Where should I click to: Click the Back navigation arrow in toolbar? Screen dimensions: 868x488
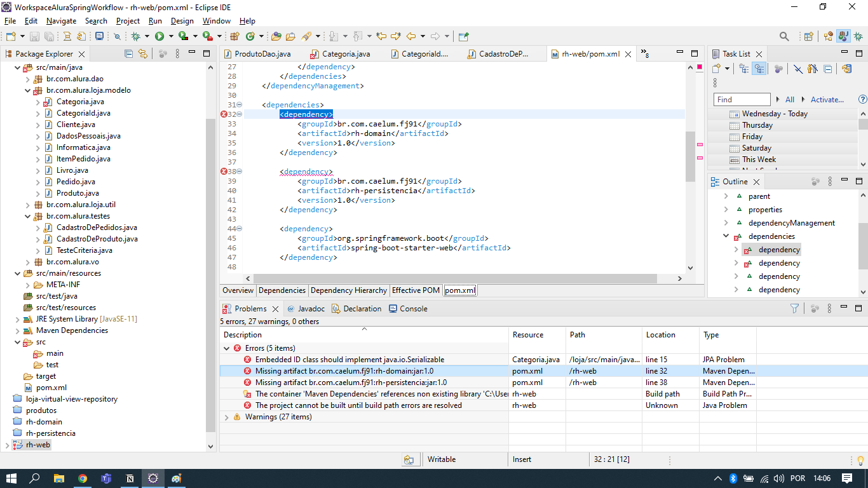tap(411, 37)
